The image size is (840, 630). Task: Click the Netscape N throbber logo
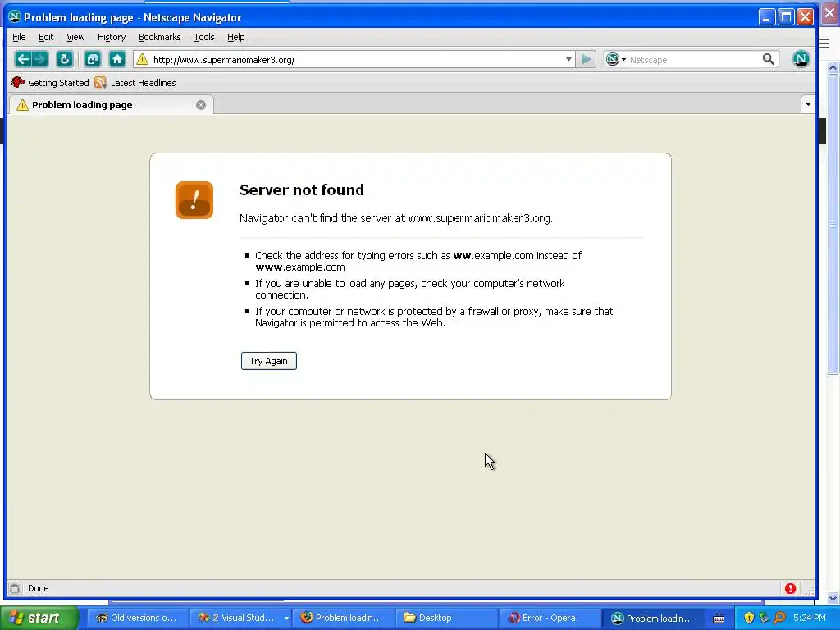(801, 59)
